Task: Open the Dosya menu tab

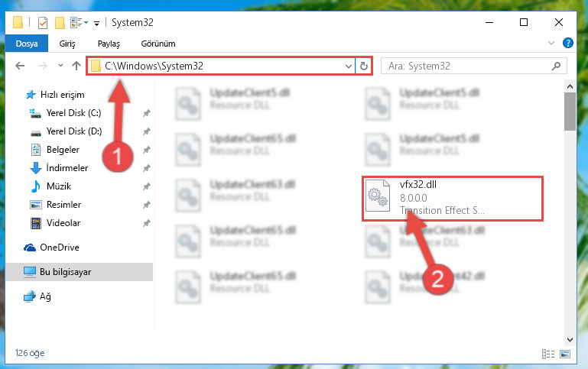Action: pos(27,44)
